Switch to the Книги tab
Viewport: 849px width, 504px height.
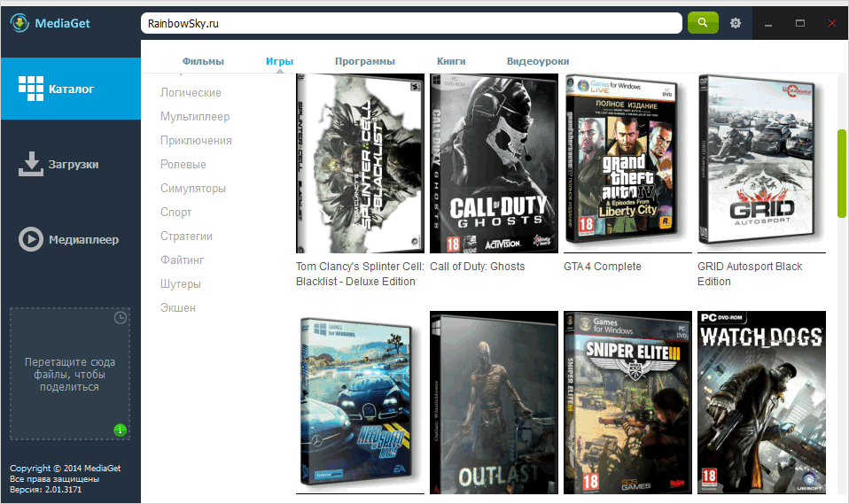tap(451, 61)
